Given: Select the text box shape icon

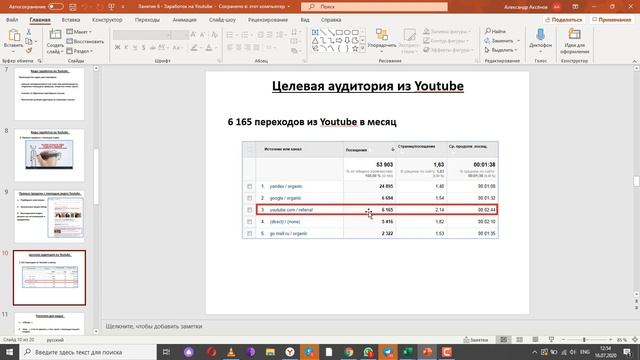Looking at the screenshot, I should 315,32.
